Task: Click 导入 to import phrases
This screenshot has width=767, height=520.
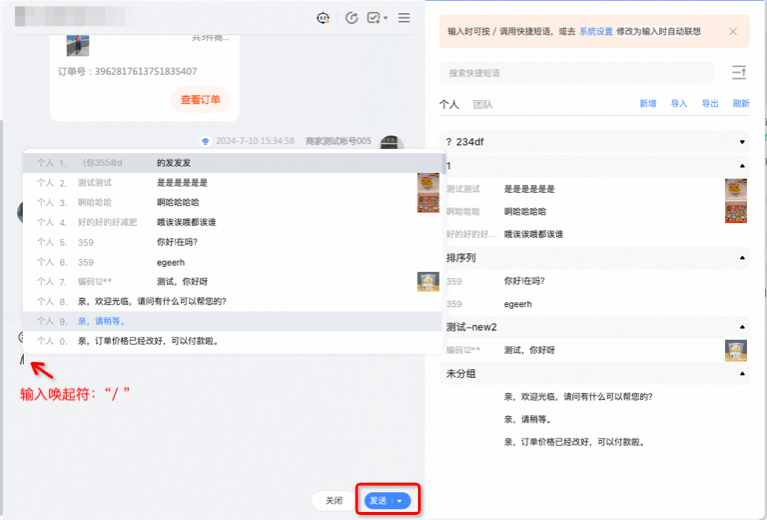Action: [x=679, y=103]
